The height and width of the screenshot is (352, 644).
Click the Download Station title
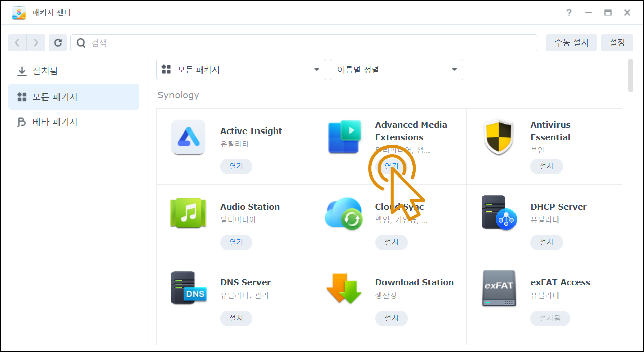click(414, 282)
